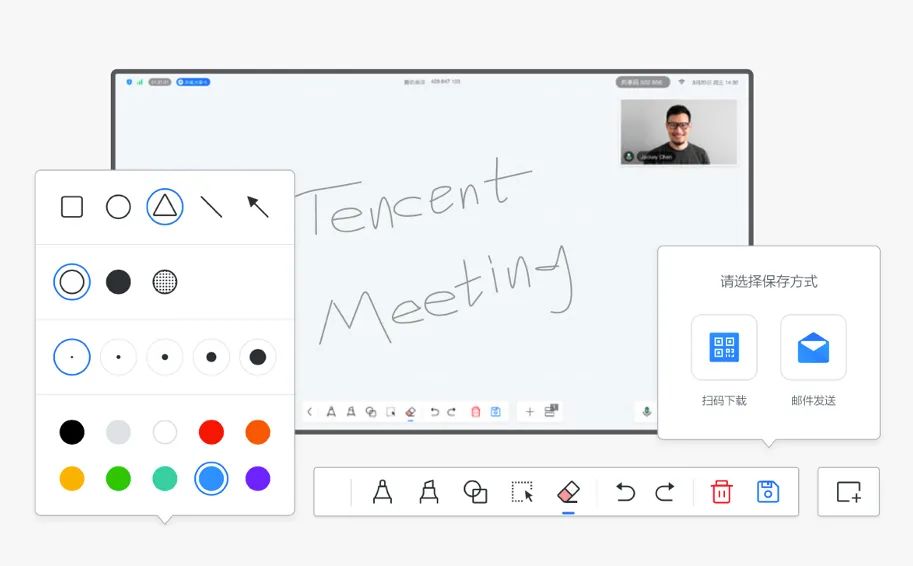Click the meeting number at top center
This screenshot has height=566, width=913.
click(445, 82)
